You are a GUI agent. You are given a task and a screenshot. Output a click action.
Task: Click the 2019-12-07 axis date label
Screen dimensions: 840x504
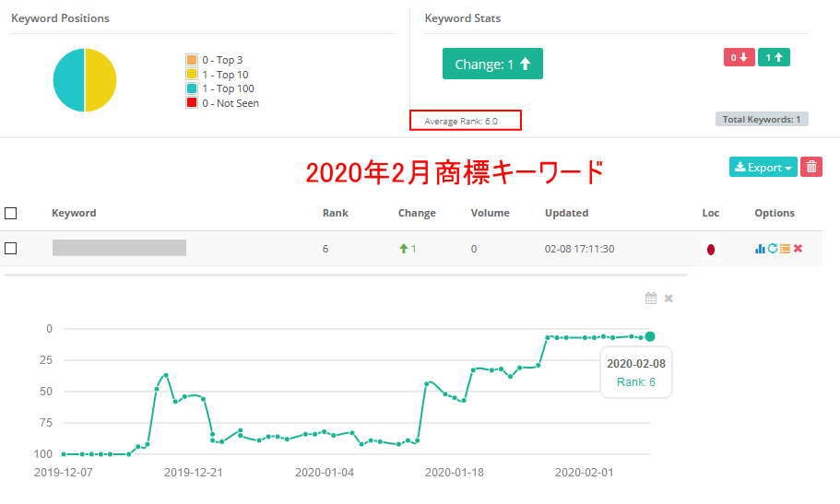coord(64,473)
